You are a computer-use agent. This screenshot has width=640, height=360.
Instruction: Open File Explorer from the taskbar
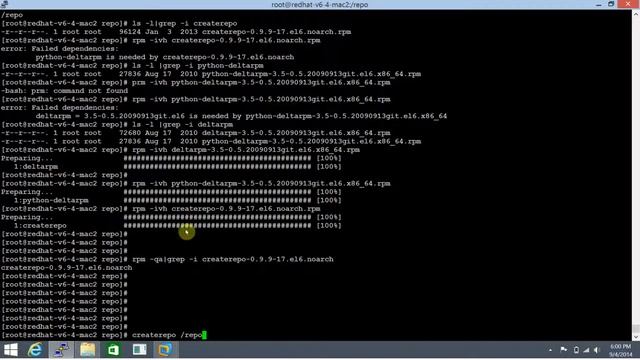[x=87, y=350]
